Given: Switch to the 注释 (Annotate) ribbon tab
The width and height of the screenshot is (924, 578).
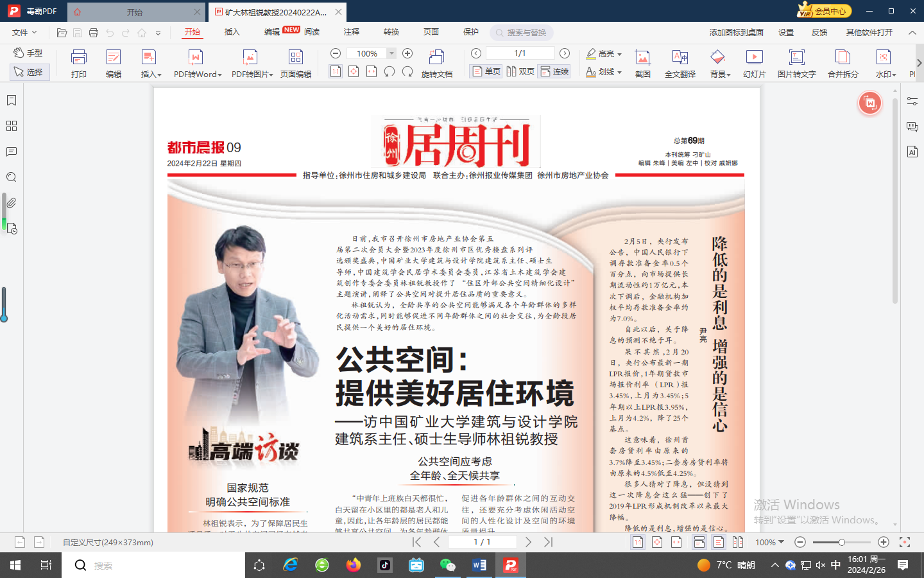Looking at the screenshot, I should [351, 32].
